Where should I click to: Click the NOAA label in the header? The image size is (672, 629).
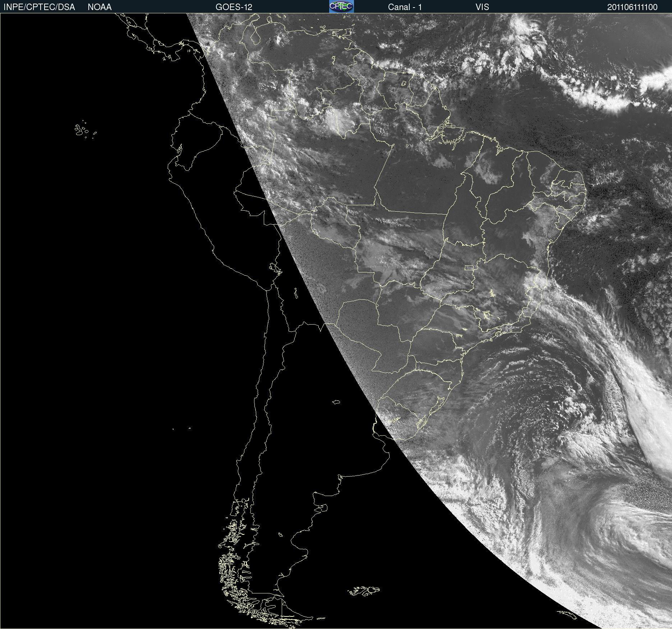pos(100,7)
